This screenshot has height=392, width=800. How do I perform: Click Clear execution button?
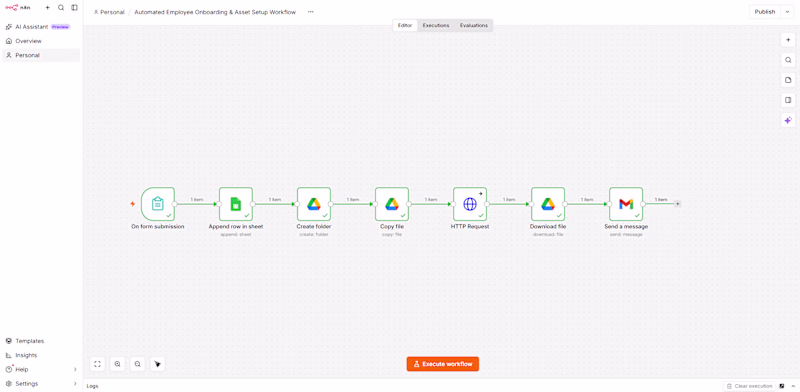click(x=749, y=386)
